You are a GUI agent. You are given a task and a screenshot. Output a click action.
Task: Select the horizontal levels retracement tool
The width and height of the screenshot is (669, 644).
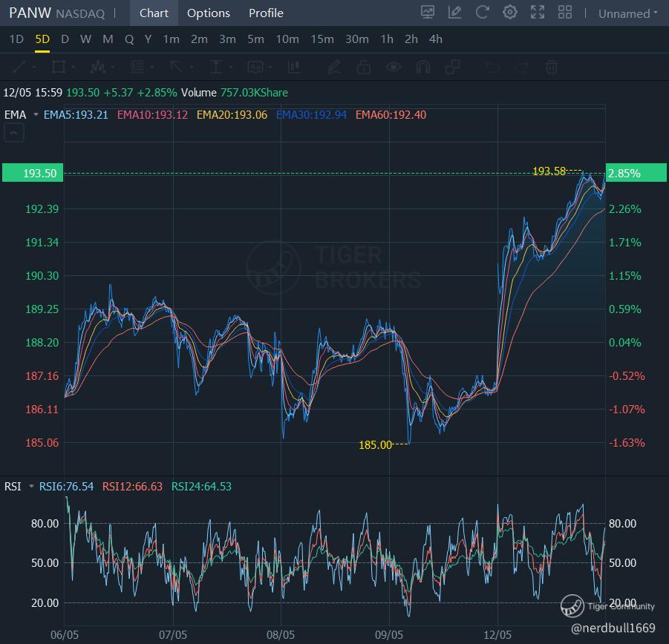tap(137, 67)
